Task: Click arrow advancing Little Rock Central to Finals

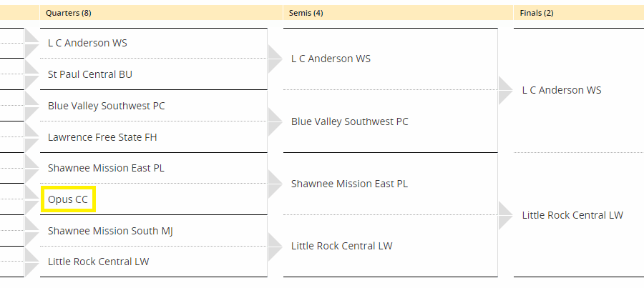Action: point(505,215)
